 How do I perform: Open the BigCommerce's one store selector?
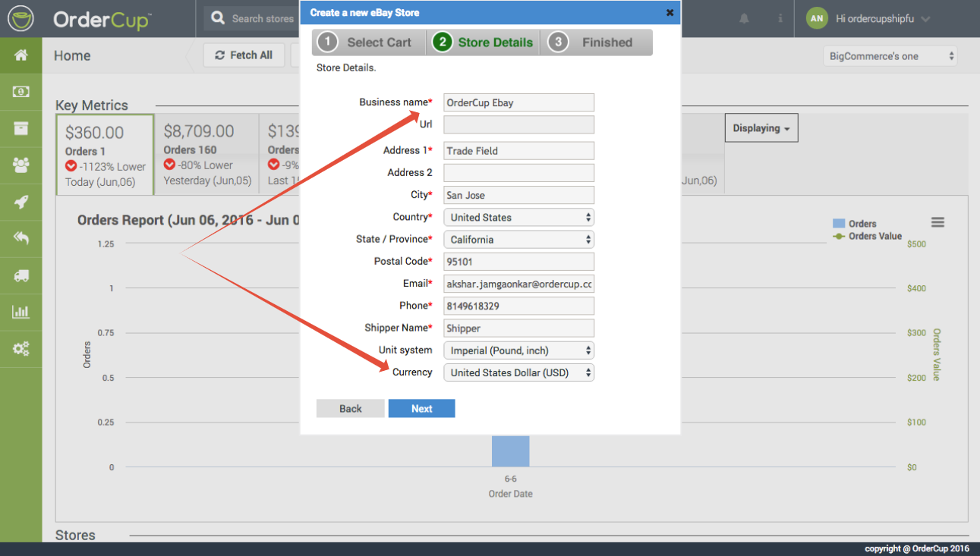(890, 56)
